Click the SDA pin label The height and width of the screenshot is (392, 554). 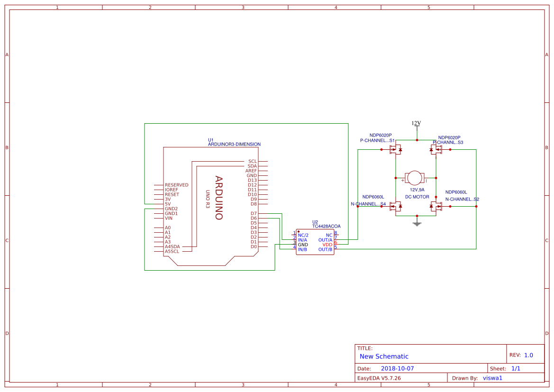(x=252, y=166)
